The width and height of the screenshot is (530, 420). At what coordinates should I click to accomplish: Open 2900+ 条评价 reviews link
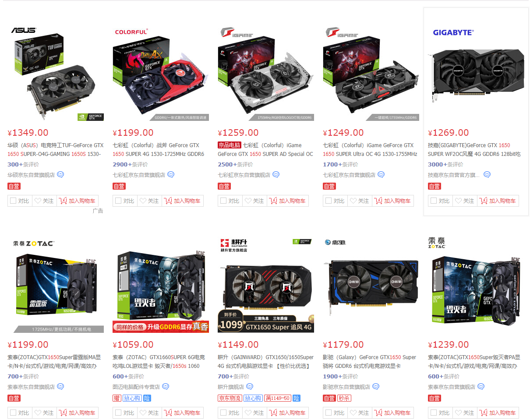pos(130,165)
